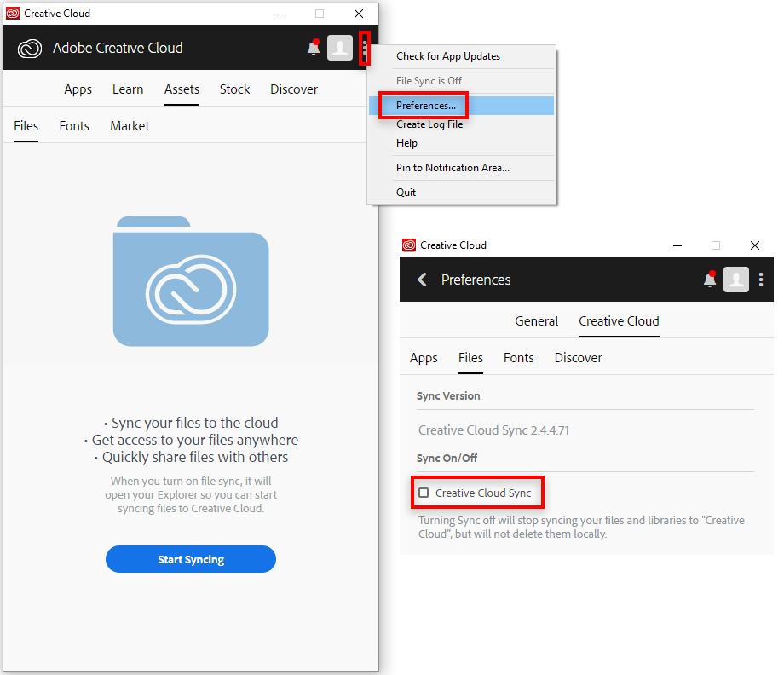Switch to the Learn tab
This screenshot has width=784, height=675.
(x=128, y=89)
